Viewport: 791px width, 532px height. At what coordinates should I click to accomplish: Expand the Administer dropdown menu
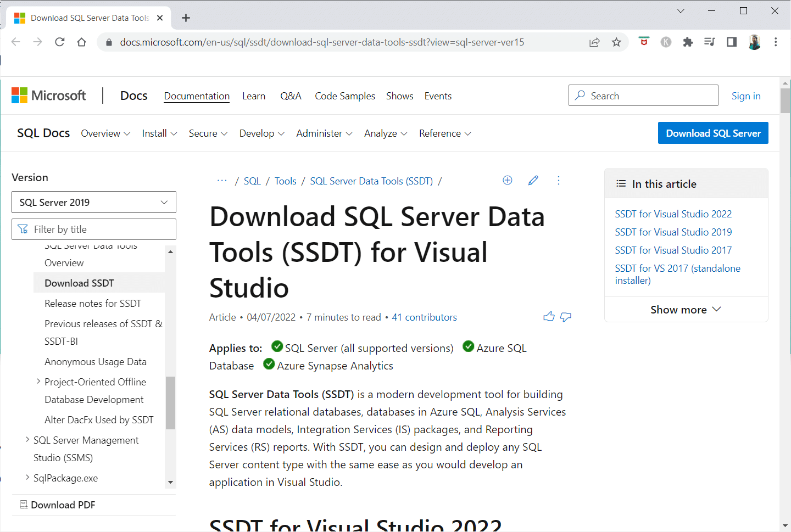point(324,133)
